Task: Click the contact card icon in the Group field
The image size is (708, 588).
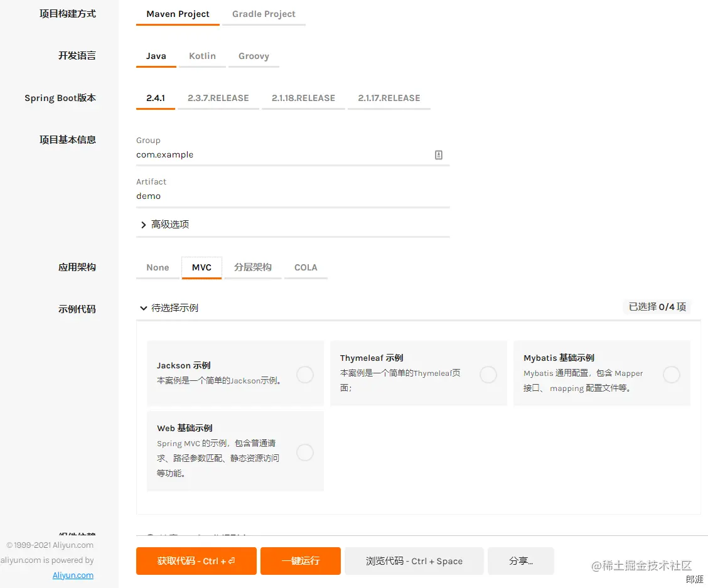Action: (439, 155)
